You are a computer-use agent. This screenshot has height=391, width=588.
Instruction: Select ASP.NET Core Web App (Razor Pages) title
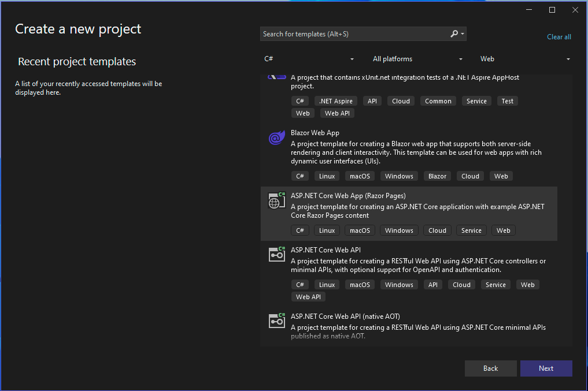348,195
